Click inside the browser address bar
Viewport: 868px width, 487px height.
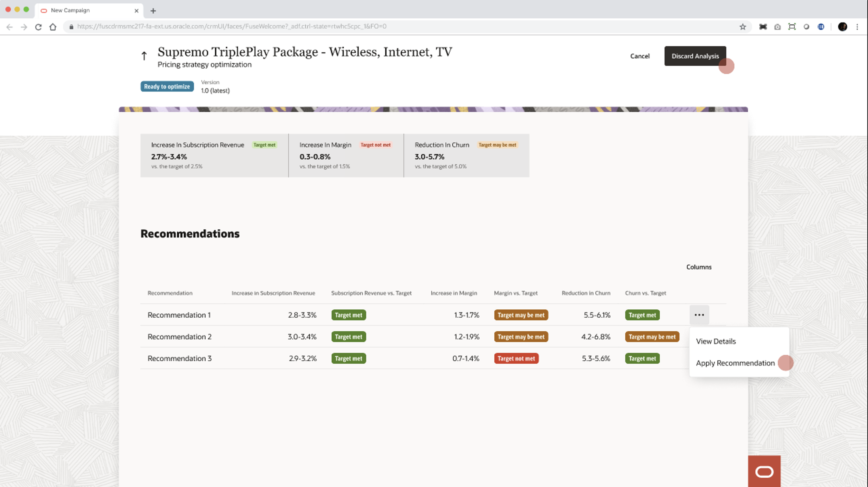236,26
